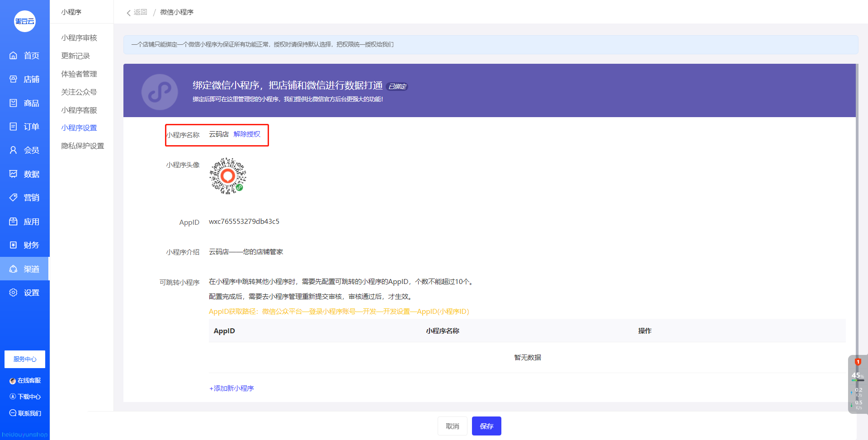Open 数据 data icon in sidebar
The height and width of the screenshot is (440, 868).
tap(13, 174)
